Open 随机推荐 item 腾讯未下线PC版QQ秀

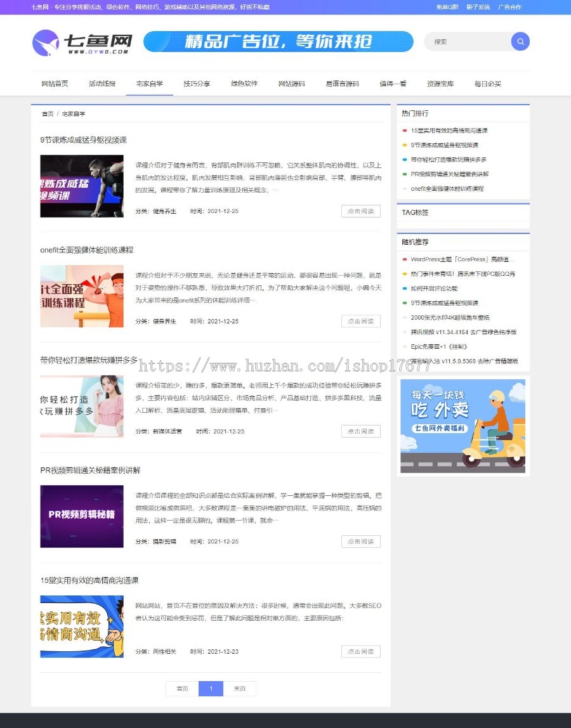(463, 274)
